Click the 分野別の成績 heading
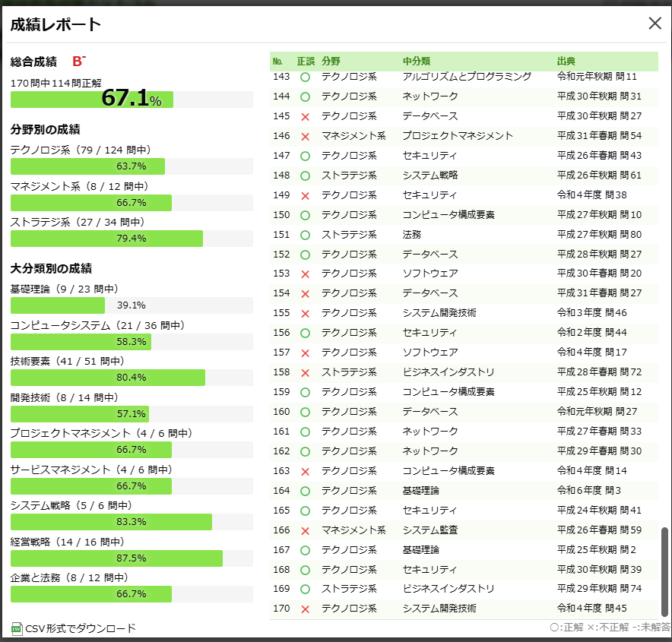Viewport: 672px width, 642px height. 46,129
